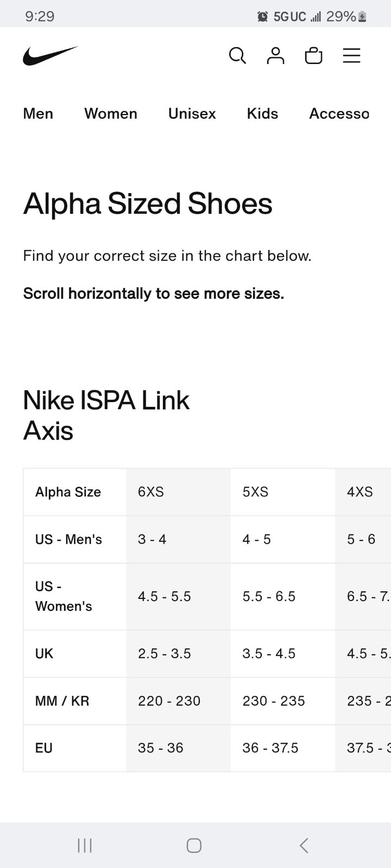Select the Men category
This screenshot has width=391, height=868.
pos(37,114)
